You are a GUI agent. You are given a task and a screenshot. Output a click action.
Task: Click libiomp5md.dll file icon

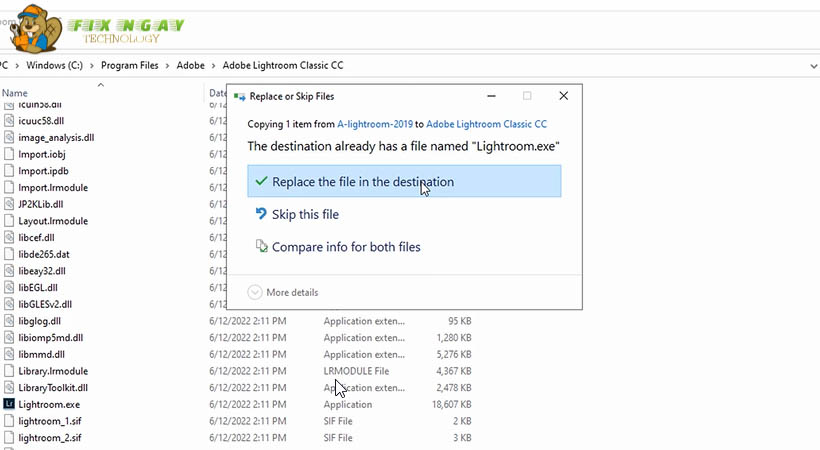[8, 338]
